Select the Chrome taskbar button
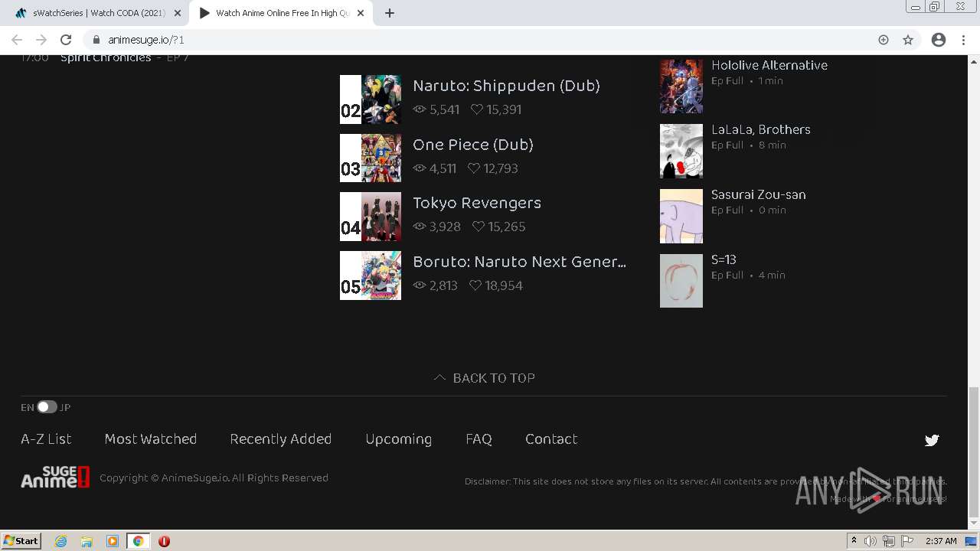The width and height of the screenshot is (980, 551). click(x=138, y=541)
